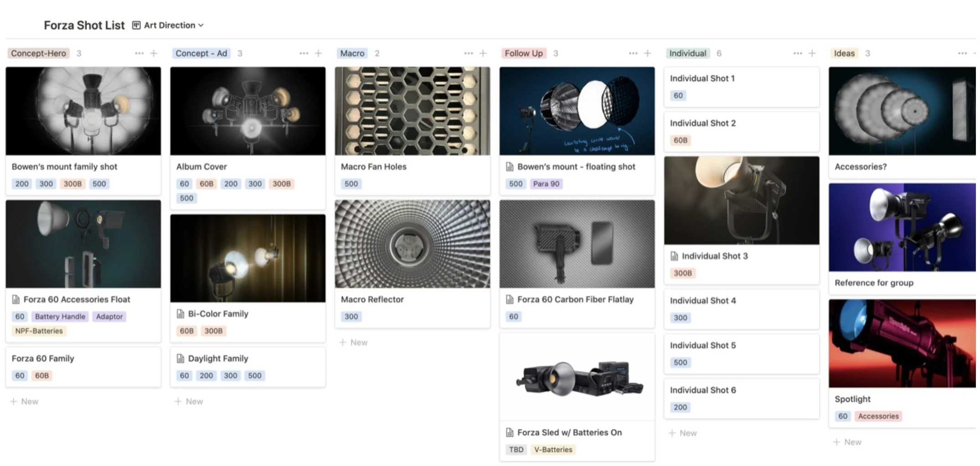Open the Individual Shot 3 image
The height and width of the screenshot is (466, 980).
click(x=742, y=201)
